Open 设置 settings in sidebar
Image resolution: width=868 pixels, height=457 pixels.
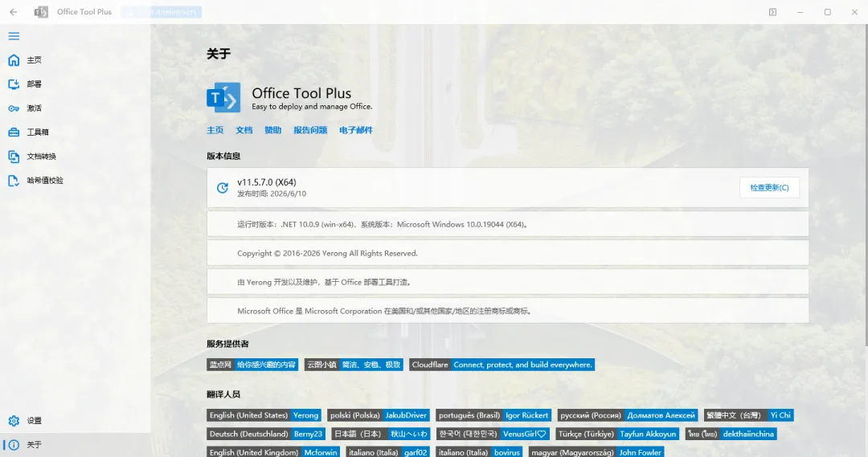pos(76,421)
